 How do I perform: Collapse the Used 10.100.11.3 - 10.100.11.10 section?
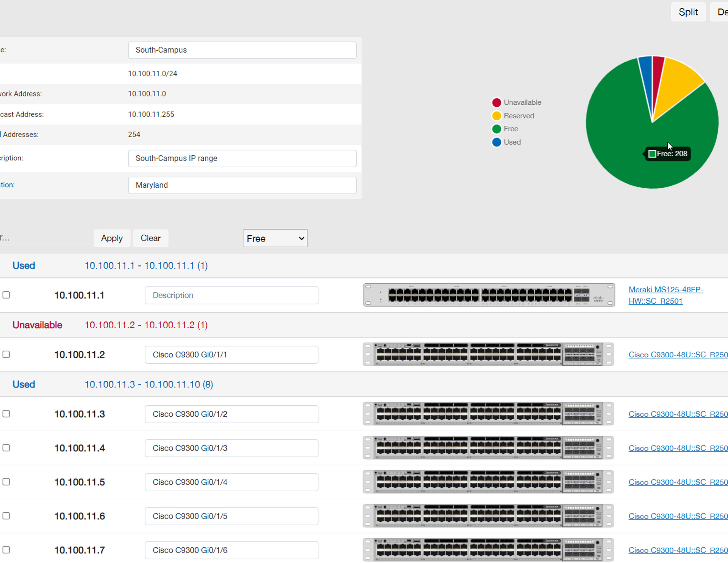point(23,384)
